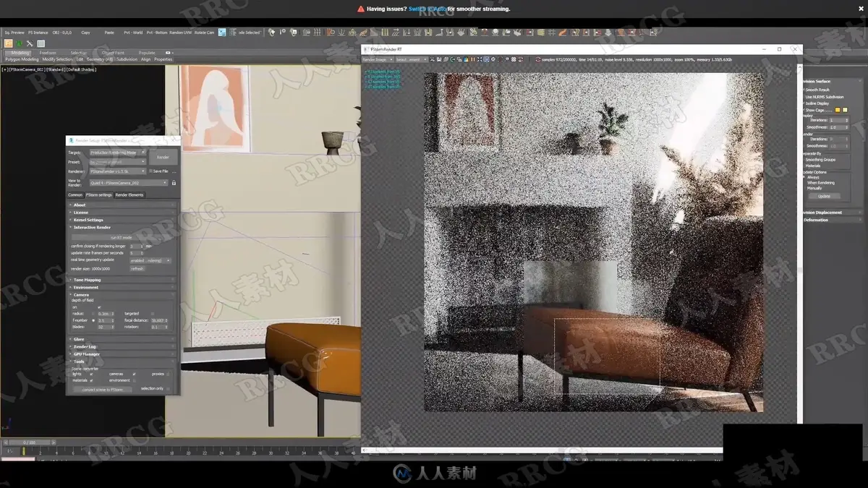
Task: Click the second Show Cage color swatch
Action: tap(844, 110)
